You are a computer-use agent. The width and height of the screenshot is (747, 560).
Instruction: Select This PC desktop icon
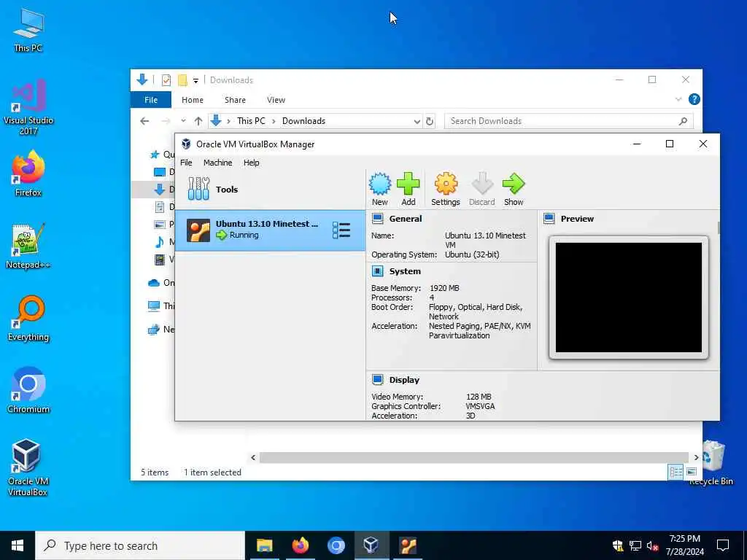point(28,29)
